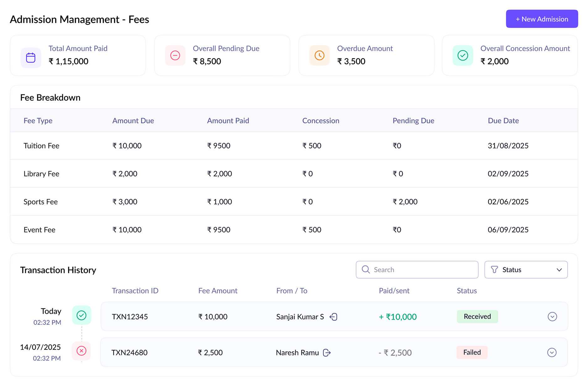
Task: Click the Due Date column header
Action: click(503, 121)
